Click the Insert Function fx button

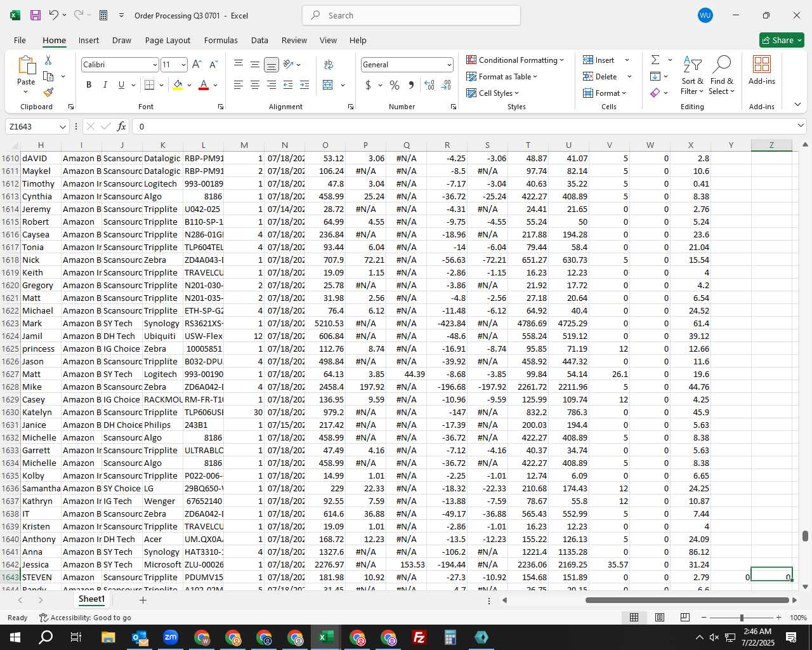[122, 126]
